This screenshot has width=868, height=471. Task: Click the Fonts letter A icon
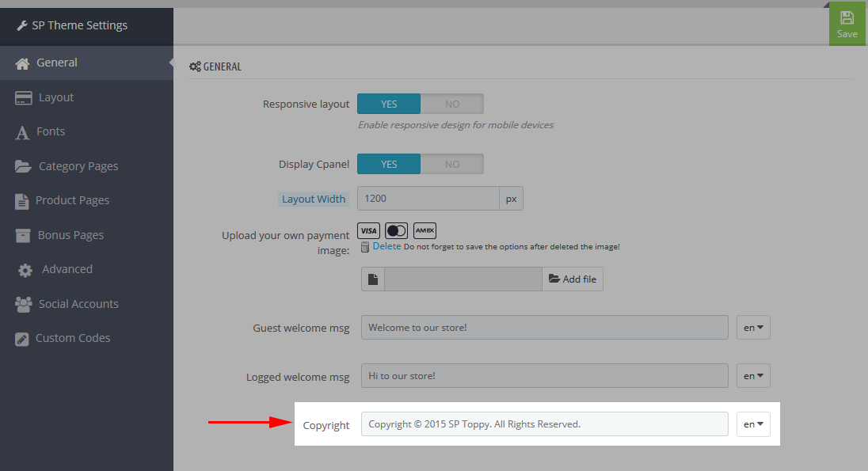[x=22, y=132]
